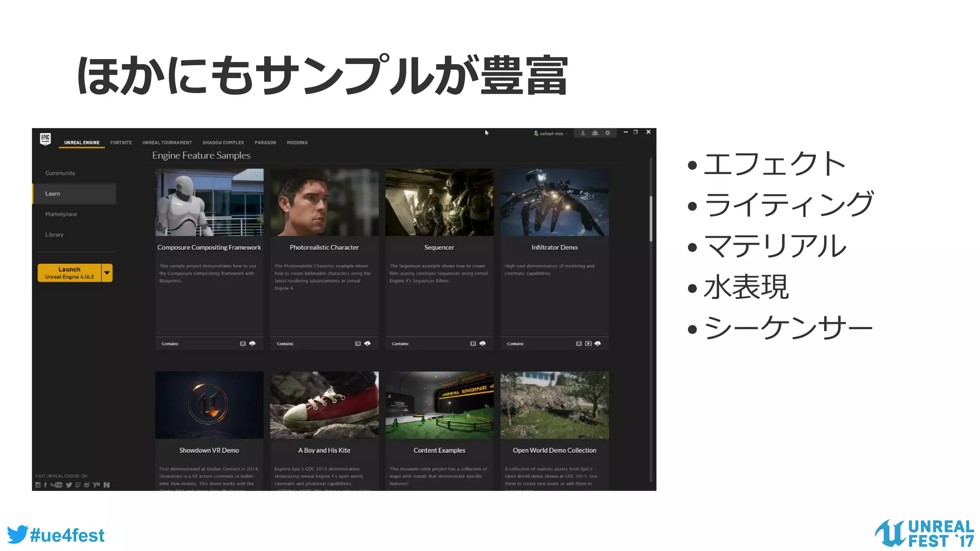The width and height of the screenshot is (980, 551).
Task: Open Open World Demo Collection title
Action: point(555,451)
